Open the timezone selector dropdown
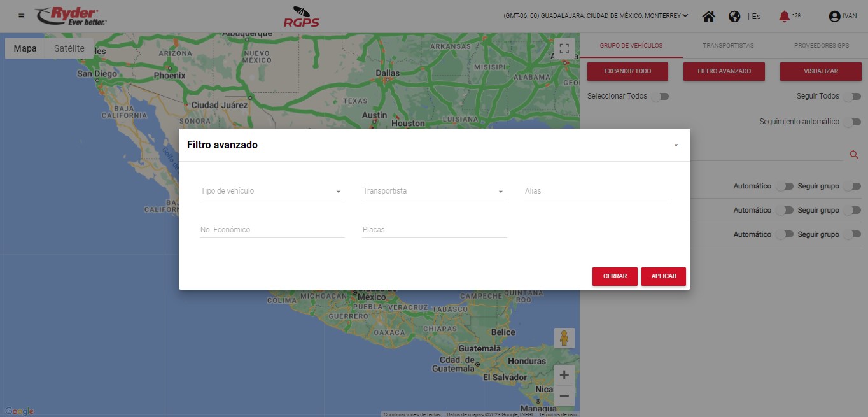Screen dimensions: 868x417 [595, 16]
